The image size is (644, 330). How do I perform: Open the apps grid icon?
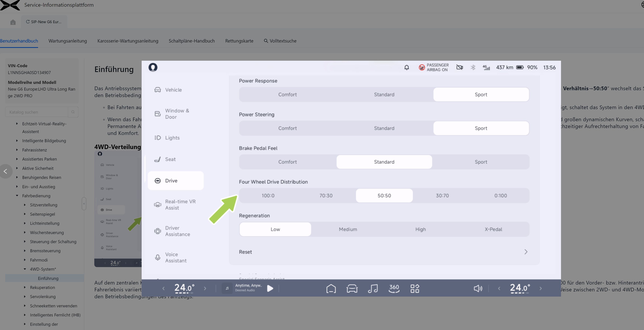tap(415, 288)
